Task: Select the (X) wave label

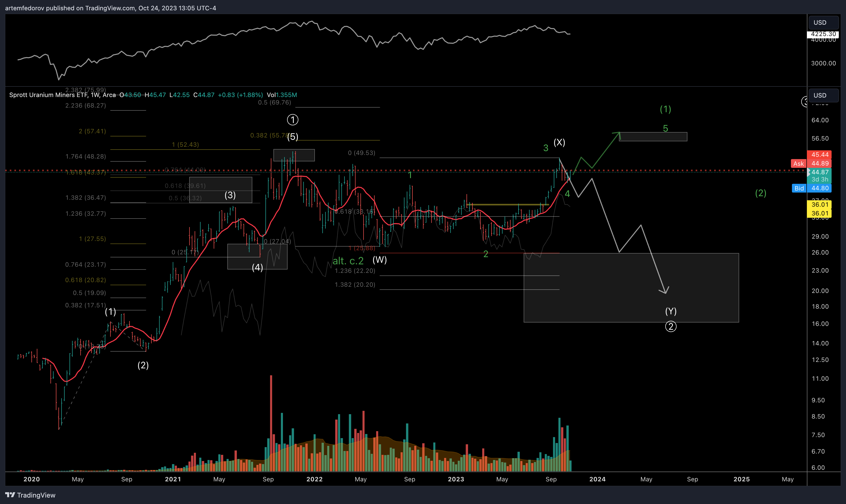Action: coord(559,142)
